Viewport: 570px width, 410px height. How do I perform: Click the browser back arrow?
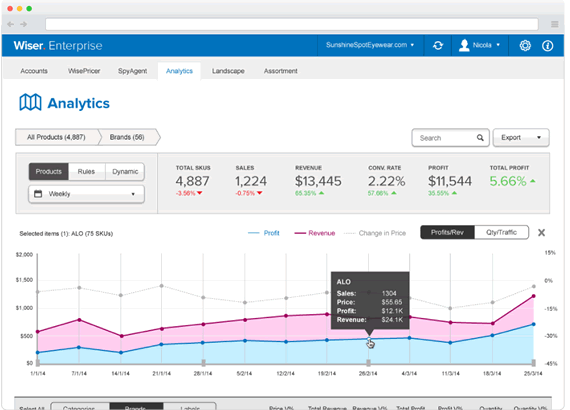tap(11, 24)
